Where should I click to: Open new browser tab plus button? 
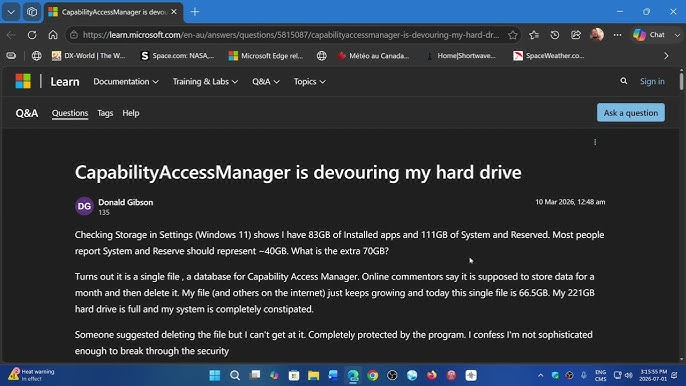(x=195, y=12)
